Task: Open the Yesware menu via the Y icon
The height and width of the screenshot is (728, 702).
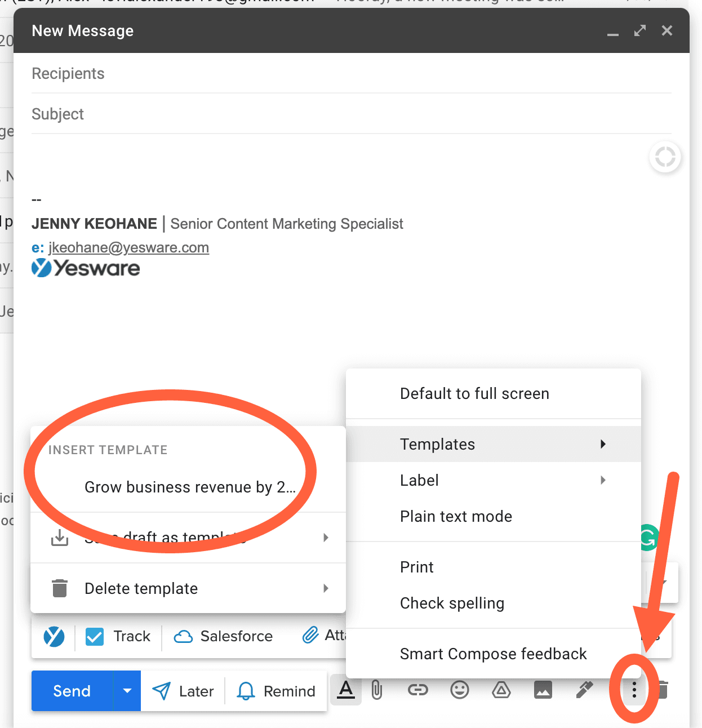Action: [54, 636]
